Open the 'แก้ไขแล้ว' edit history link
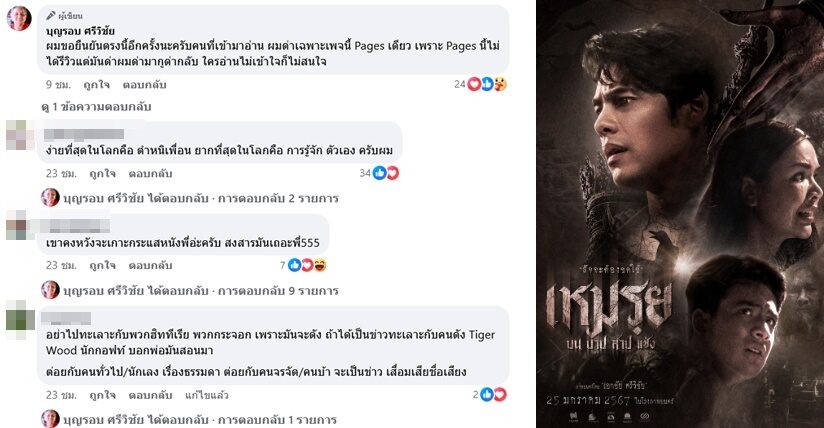Image resolution: width=824 pixels, height=428 pixels. (207, 395)
